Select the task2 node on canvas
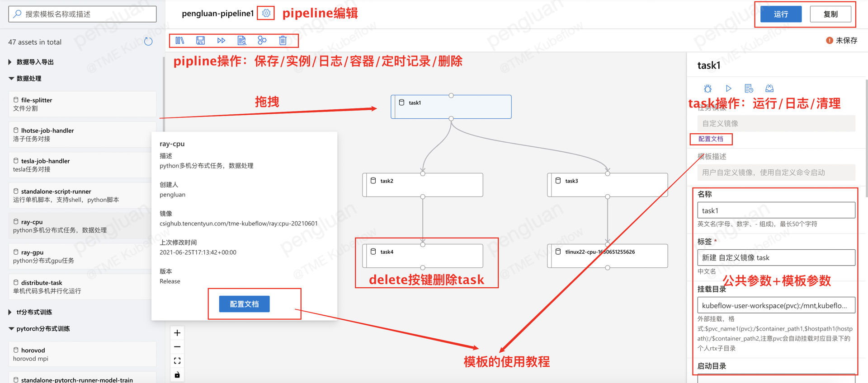 point(423,185)
